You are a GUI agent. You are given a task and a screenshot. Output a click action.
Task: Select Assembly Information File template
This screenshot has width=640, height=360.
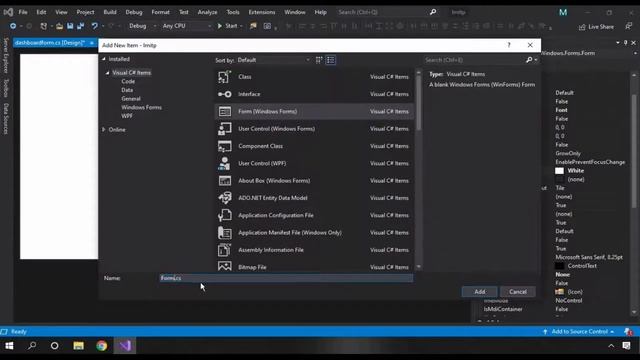tap(314, 250)
